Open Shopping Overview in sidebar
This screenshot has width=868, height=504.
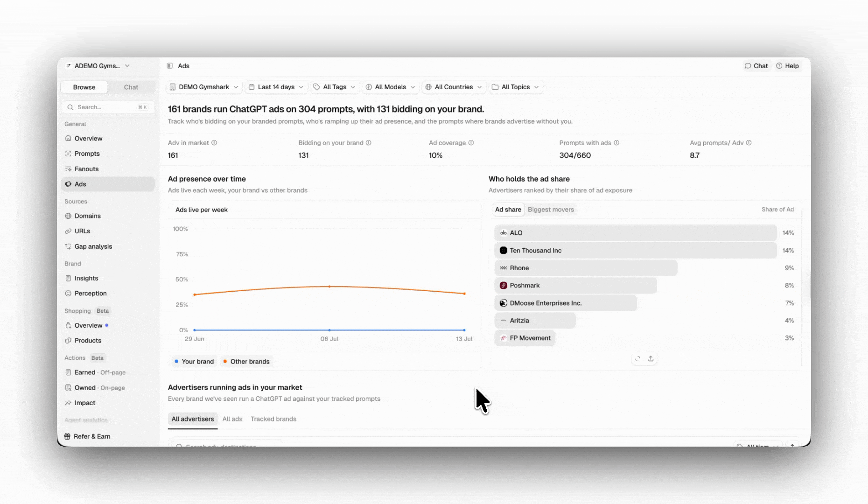(107, 325)
